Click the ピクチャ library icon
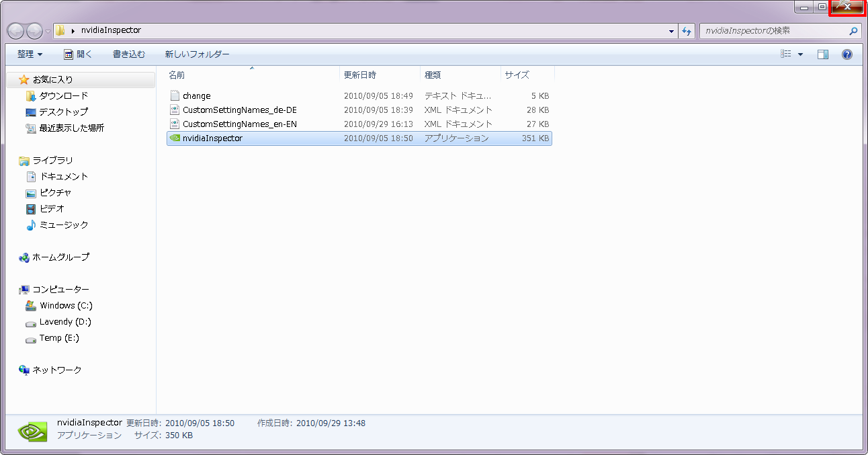868x455 pixels. (30, 193)
